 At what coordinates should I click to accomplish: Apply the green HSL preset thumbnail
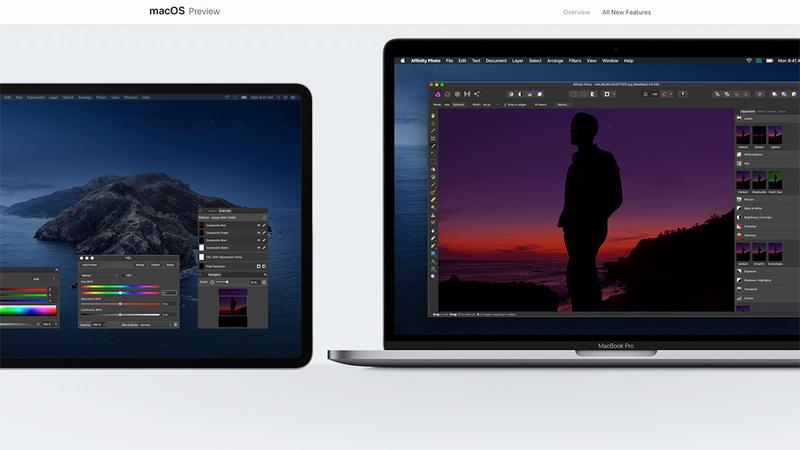click(x=775, y=180)
